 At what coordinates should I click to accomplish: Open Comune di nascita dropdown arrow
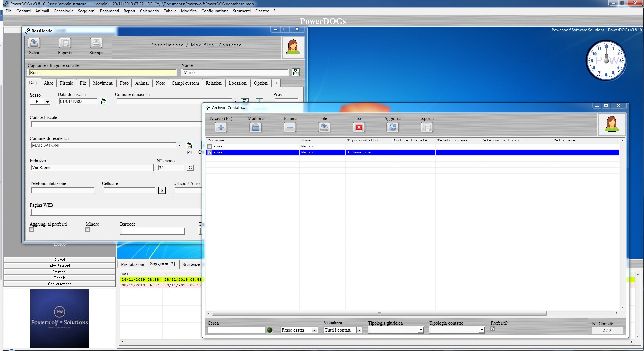coord(236,101)
